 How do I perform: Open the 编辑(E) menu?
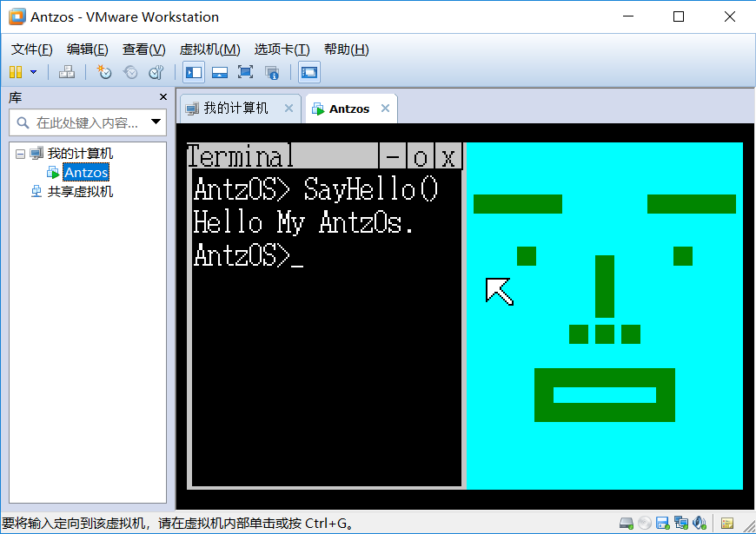pyautogui.click(x=87, y=49)
